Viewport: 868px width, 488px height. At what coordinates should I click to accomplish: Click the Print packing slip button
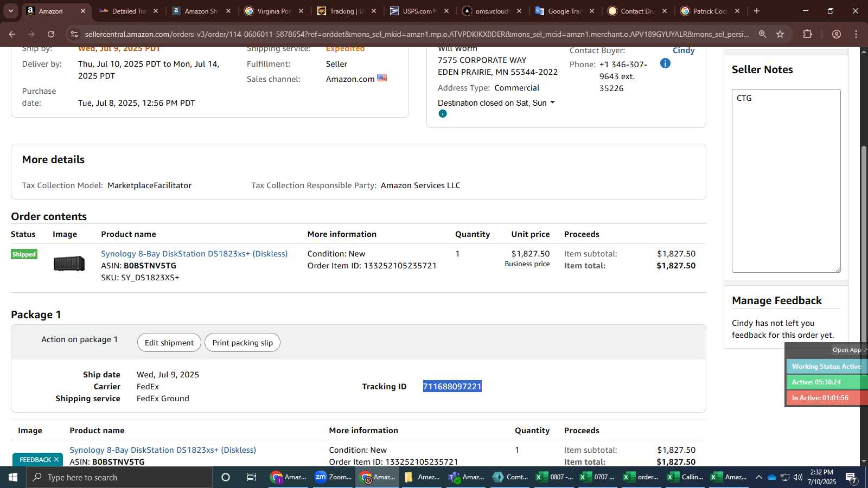click(x=242, y=343)
